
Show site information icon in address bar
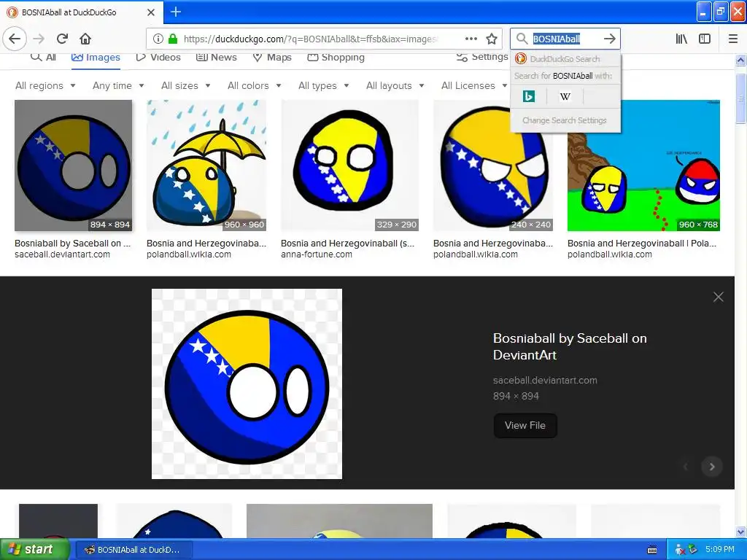158,39
